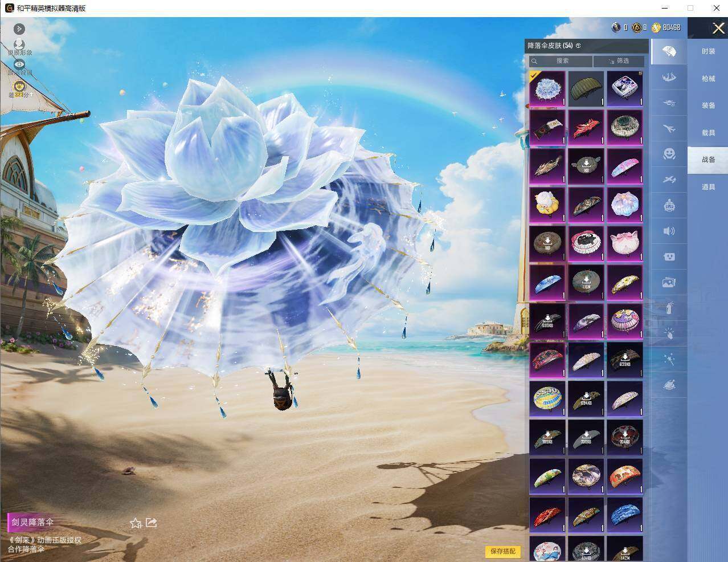Viewport: 728px width, 562px height.
Task: Open the airplane skin category icon
Action: (x=669, y=128)
